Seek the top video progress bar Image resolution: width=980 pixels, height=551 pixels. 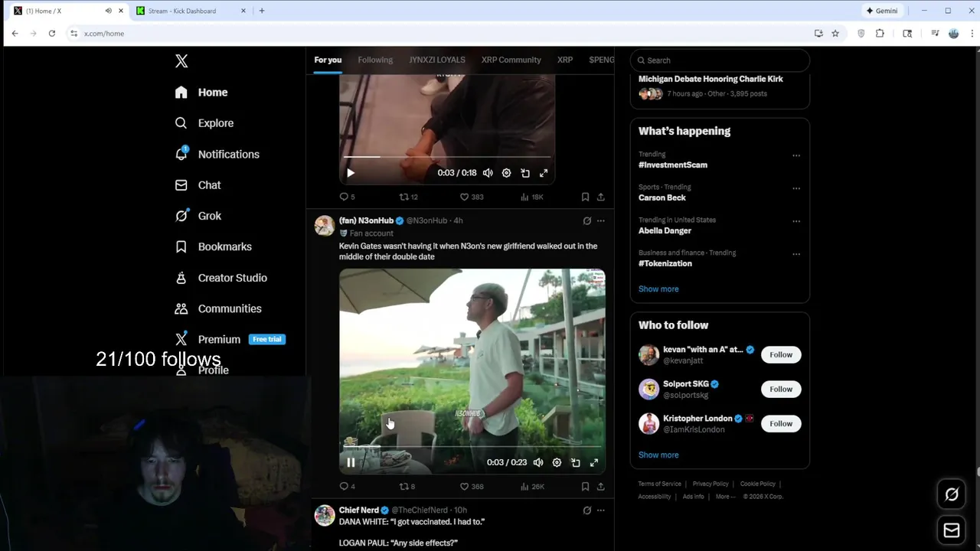446,157
